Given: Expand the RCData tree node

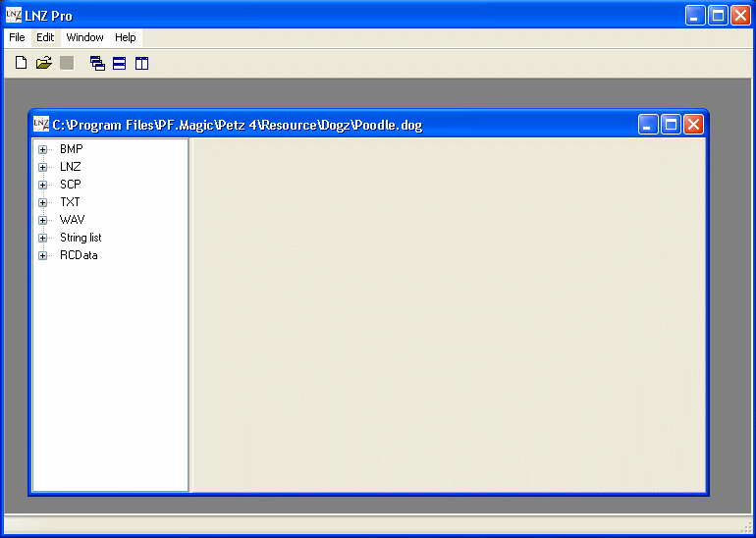Looking at the screenshot, I should [42, 256].
